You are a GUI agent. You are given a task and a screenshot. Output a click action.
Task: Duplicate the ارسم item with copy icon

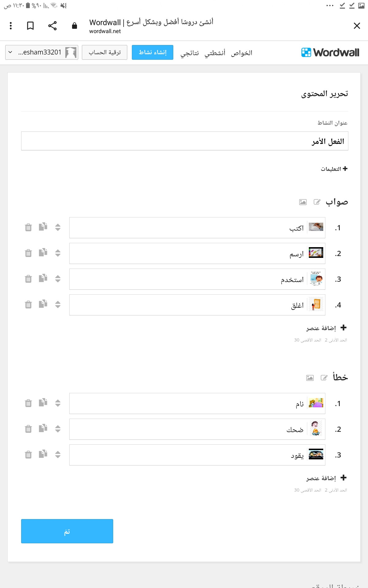pos(43,253)
